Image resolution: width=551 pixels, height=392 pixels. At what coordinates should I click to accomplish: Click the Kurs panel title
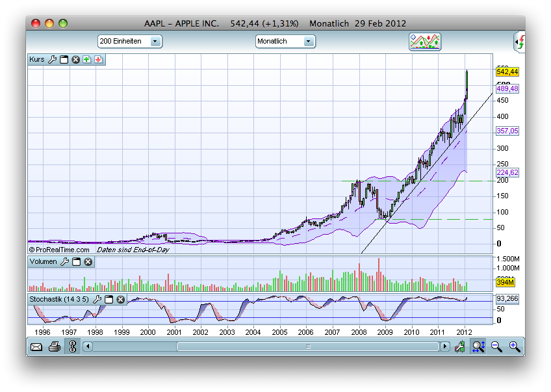click(37, 59)
